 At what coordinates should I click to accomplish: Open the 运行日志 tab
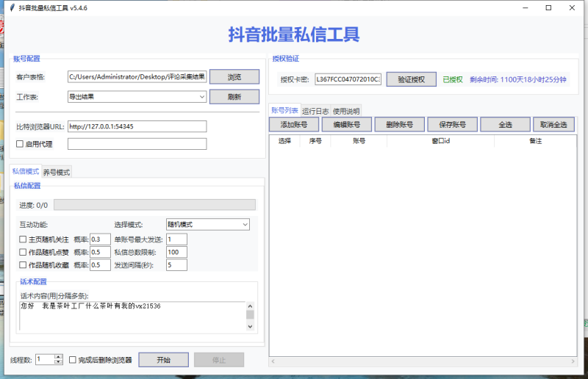point(315,111)
